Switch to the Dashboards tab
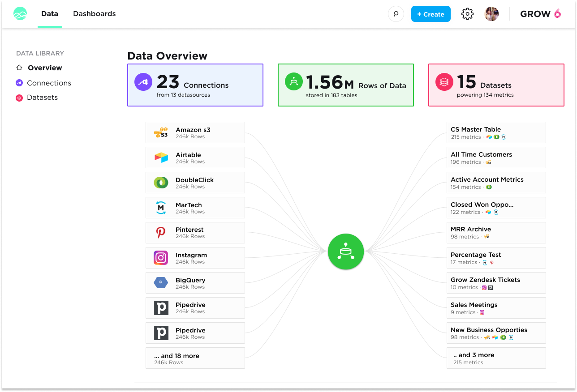The height and width of the screenshot is (392, 577). click(x=94, y=14)
